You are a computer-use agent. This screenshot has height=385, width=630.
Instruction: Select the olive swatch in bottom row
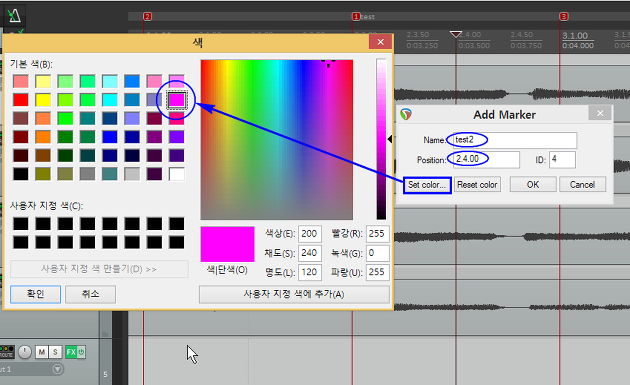(43, 174)
